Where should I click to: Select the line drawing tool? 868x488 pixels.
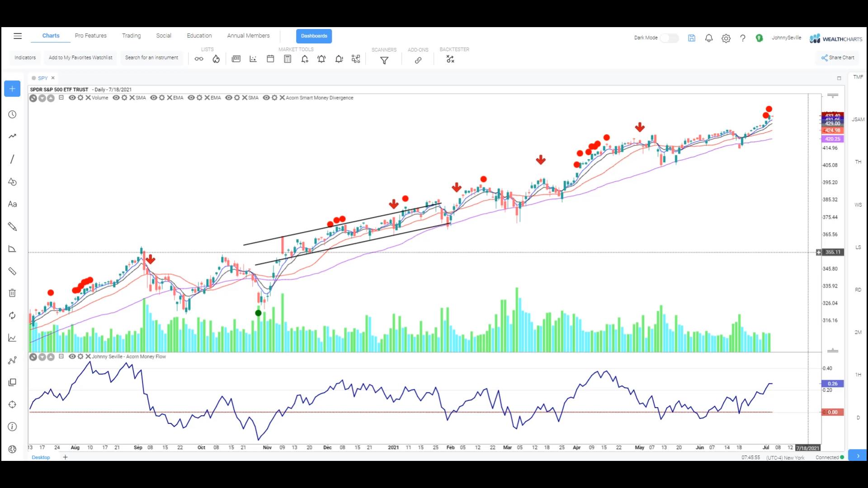(12, 159)
